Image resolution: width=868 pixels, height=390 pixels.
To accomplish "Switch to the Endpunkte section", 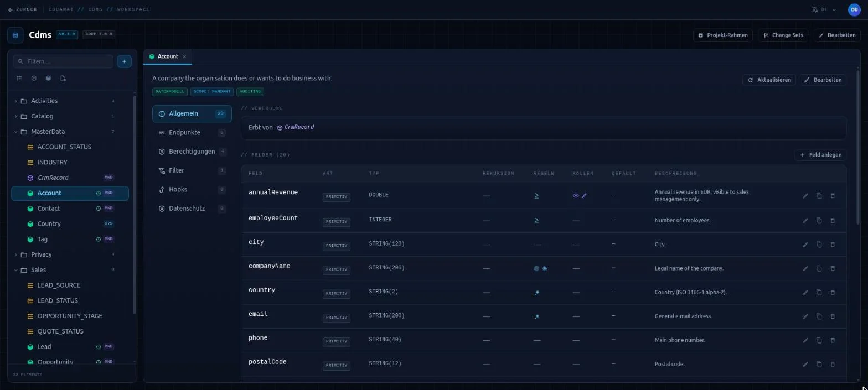I will tap(192, 133).
